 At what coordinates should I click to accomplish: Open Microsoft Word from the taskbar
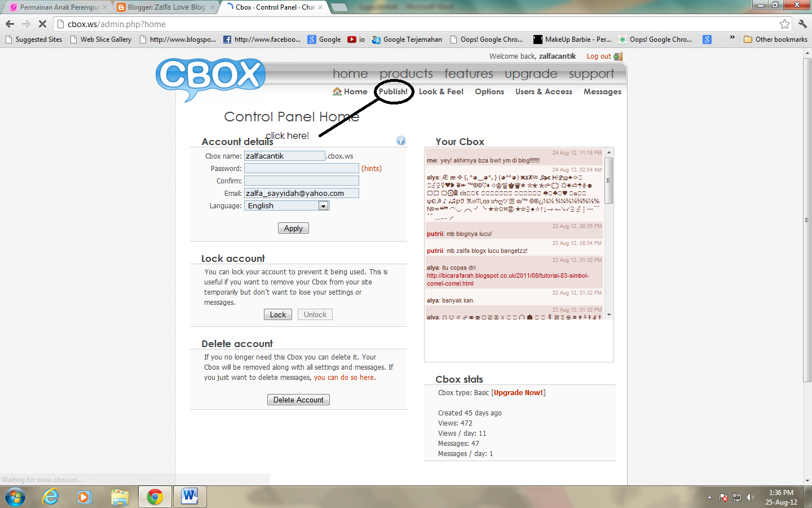[189, 497]
